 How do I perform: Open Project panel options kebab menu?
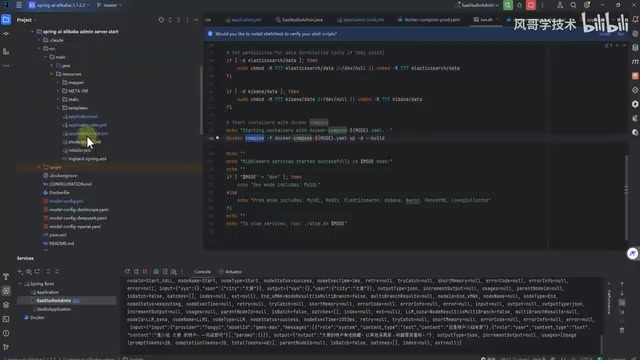click(187, 20)
